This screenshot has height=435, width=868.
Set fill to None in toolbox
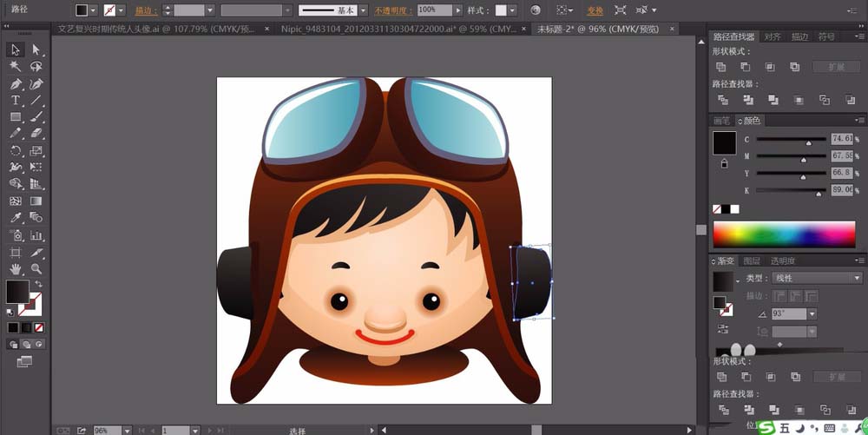(37, 327)
